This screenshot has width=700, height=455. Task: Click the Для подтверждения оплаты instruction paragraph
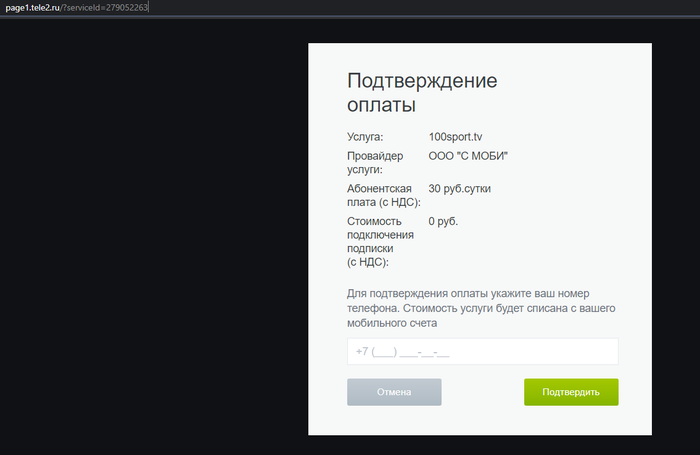481,308
